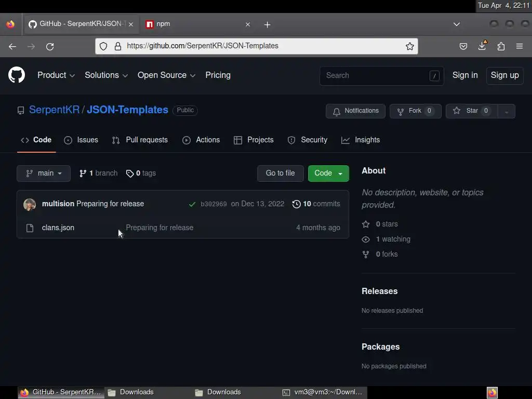Image resolution: width=532 pixels, height=399 pixels.
Task: Click the clock in the top panel
Action: [x=503, y=5]
